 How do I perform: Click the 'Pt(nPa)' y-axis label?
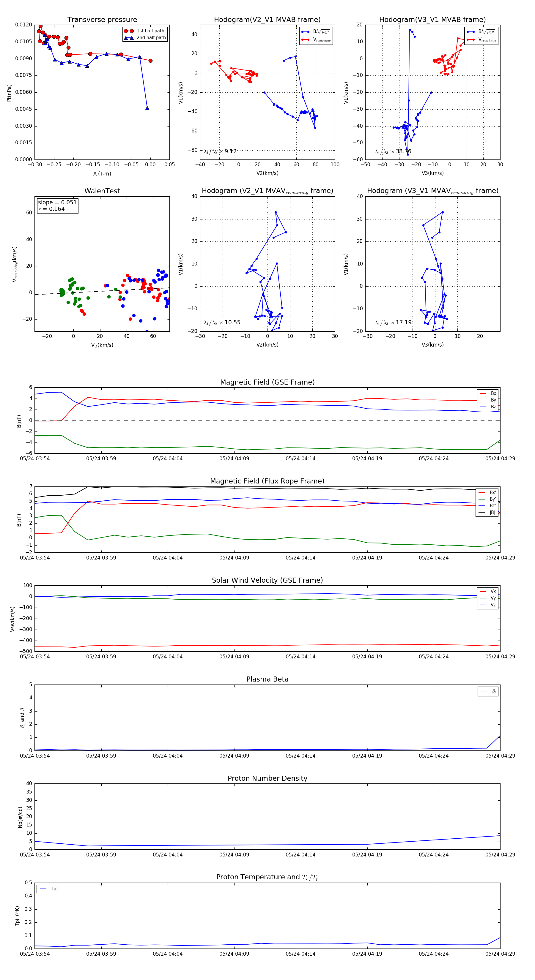tap(9, 92)
